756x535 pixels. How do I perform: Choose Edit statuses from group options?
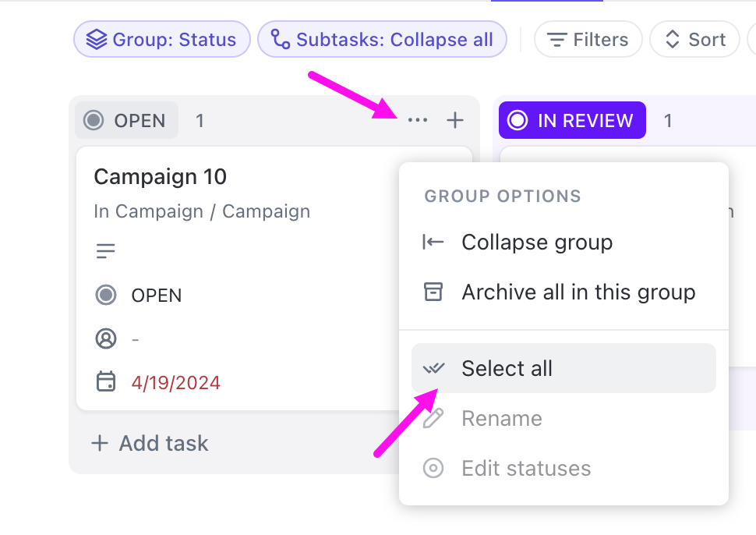(x=526, y=468)
